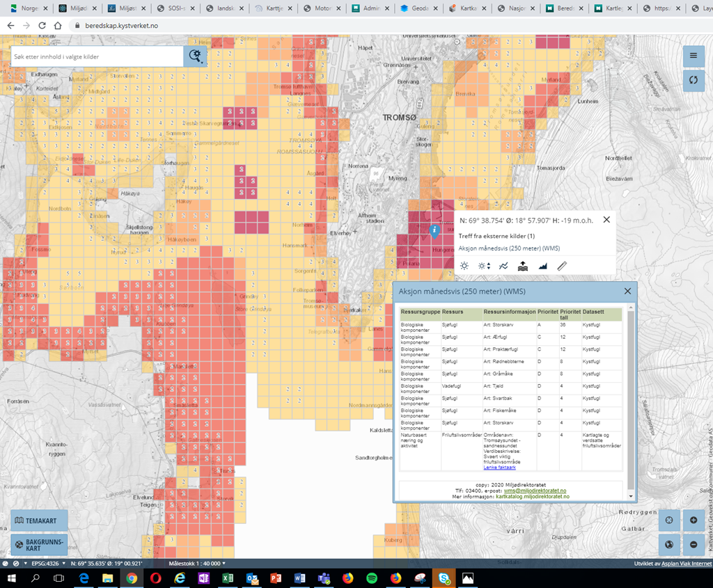Open the BAKGRUNNSKART panel

point(39,544)
